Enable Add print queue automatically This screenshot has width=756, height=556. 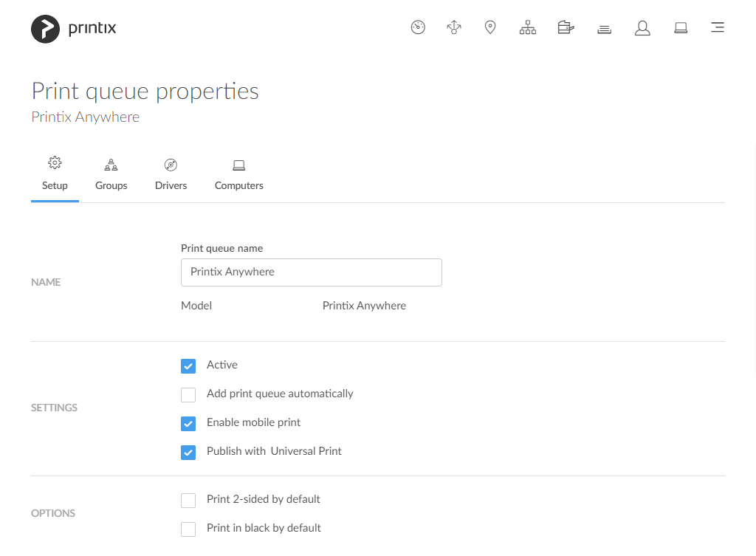click(x=188, y=395)
